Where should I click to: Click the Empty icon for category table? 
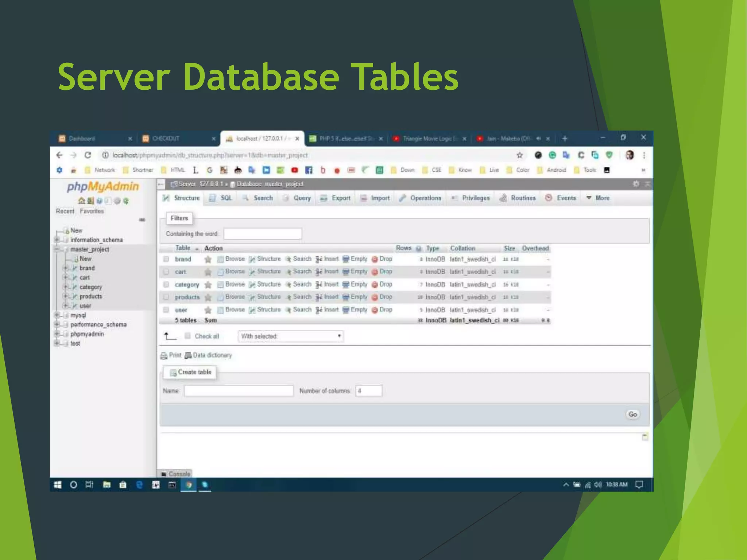(x=346, y=285)
